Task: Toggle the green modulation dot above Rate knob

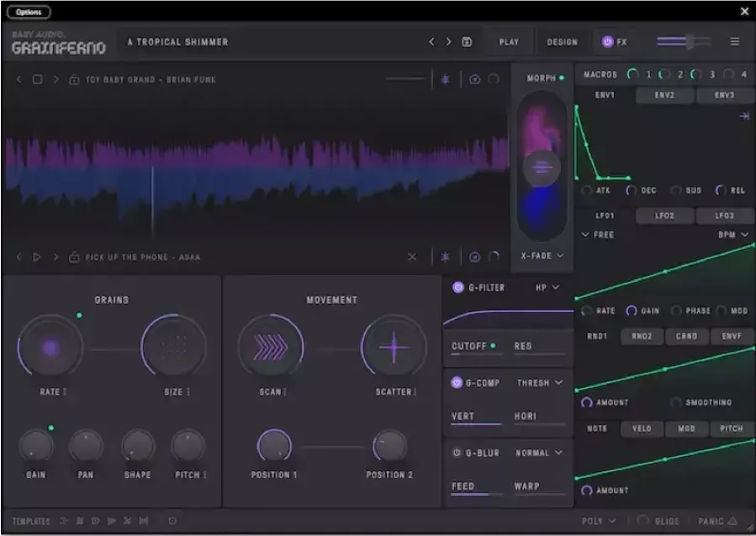Action: tap(79, 316)
